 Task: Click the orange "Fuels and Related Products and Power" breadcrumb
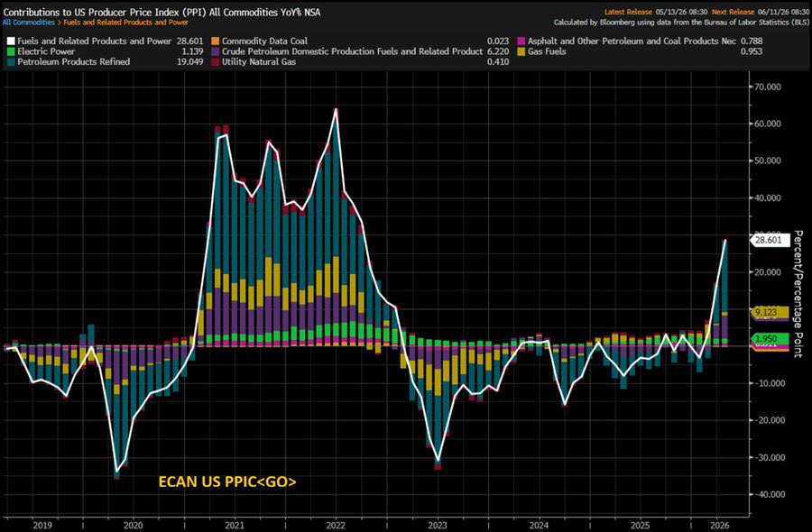tap(125, 23)
